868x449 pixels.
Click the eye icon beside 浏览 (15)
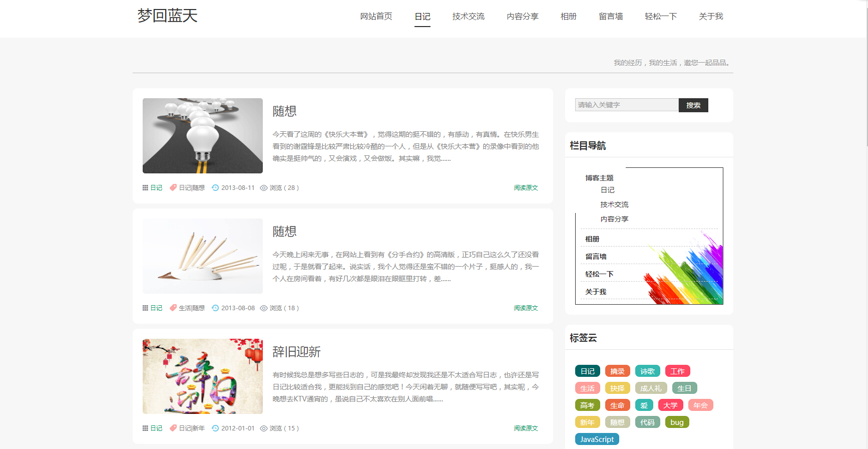point(264,428)
